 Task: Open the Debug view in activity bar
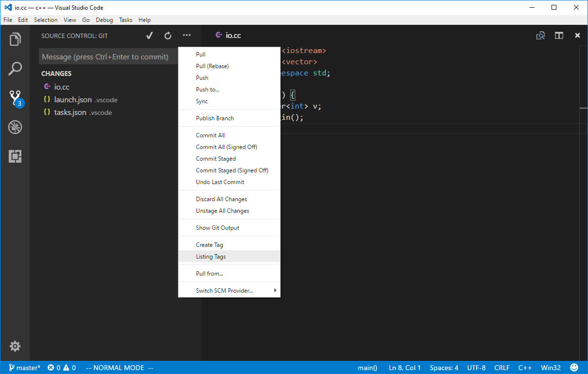tap(15, 128)
